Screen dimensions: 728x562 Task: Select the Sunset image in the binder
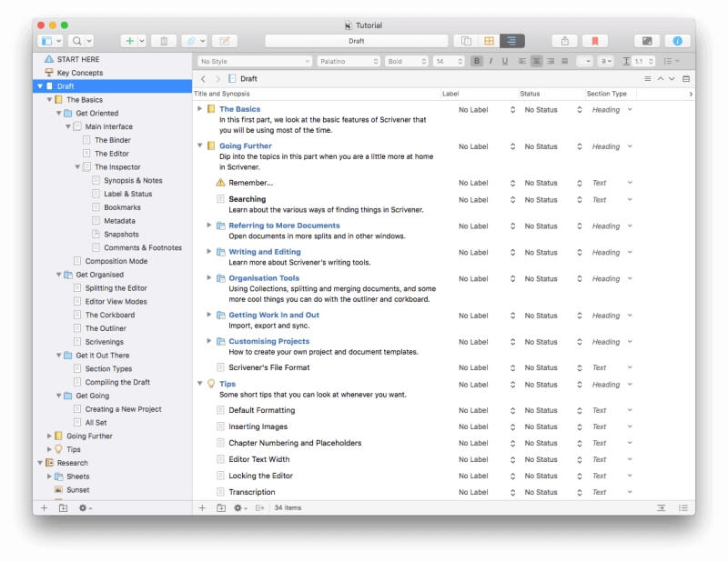(x=77, y=490)
